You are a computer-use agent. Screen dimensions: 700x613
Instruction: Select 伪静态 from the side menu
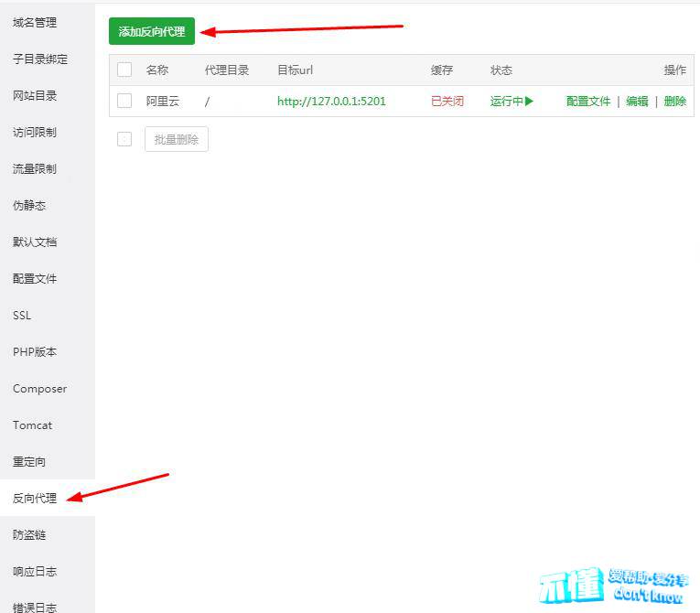29,206
